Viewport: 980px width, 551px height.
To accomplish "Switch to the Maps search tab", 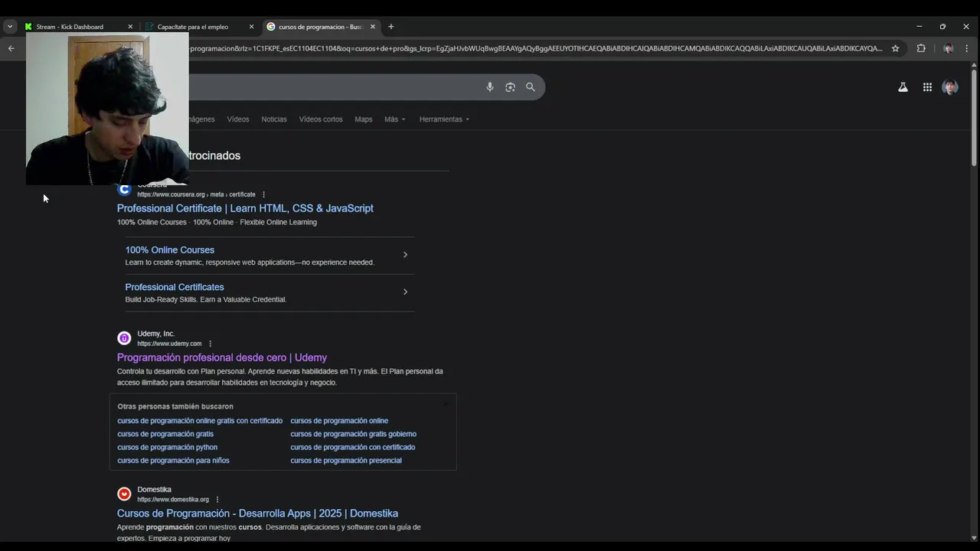I will coord(364,119).
